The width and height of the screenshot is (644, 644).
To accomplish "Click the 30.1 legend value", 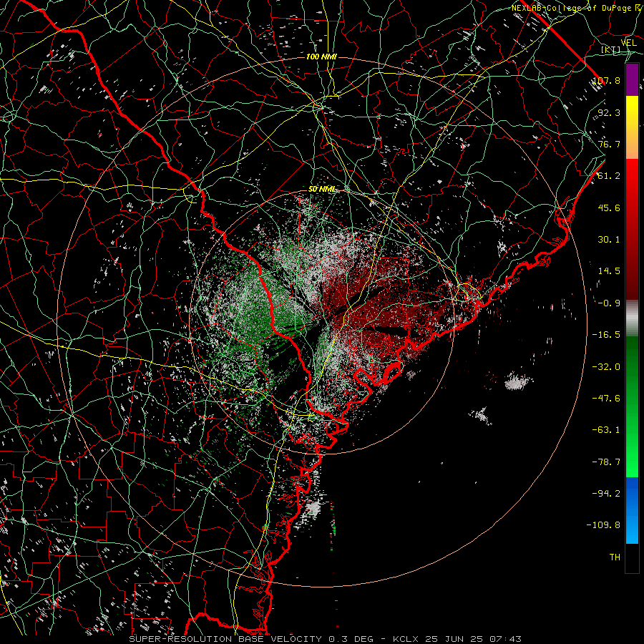I will point(610,240).
